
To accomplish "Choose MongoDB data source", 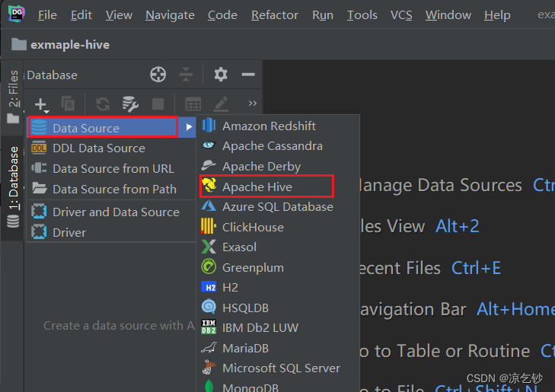I will (278, 387).
